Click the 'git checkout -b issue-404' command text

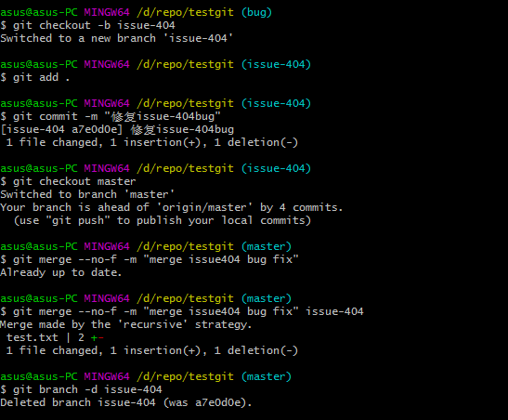click(94, 25)
